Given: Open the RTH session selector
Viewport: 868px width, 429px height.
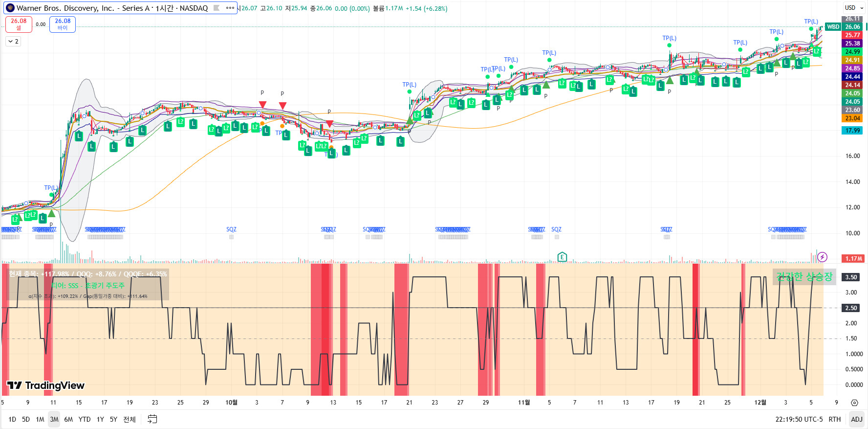Looking at the screenshot, I should coord(835,419).
